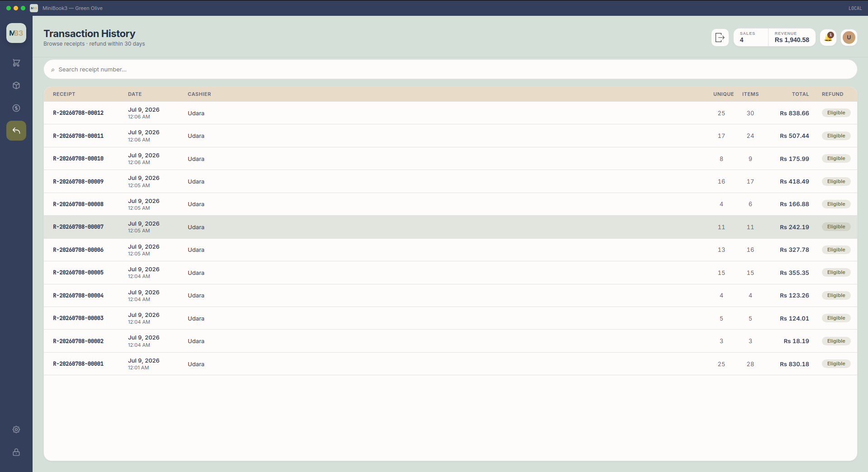The height and width of the screenshot is (472, 868).
Task: Open the inventory box icon in sidebar
Action: click(16, 85)
